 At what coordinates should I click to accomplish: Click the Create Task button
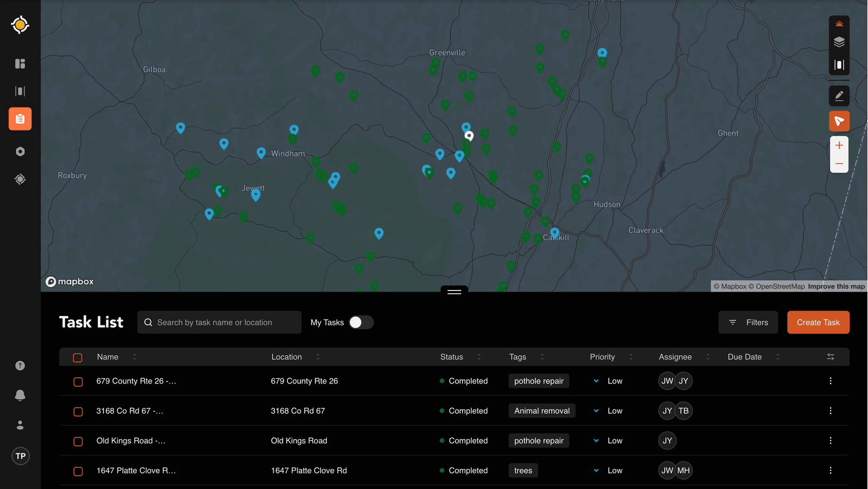(818, 323)
